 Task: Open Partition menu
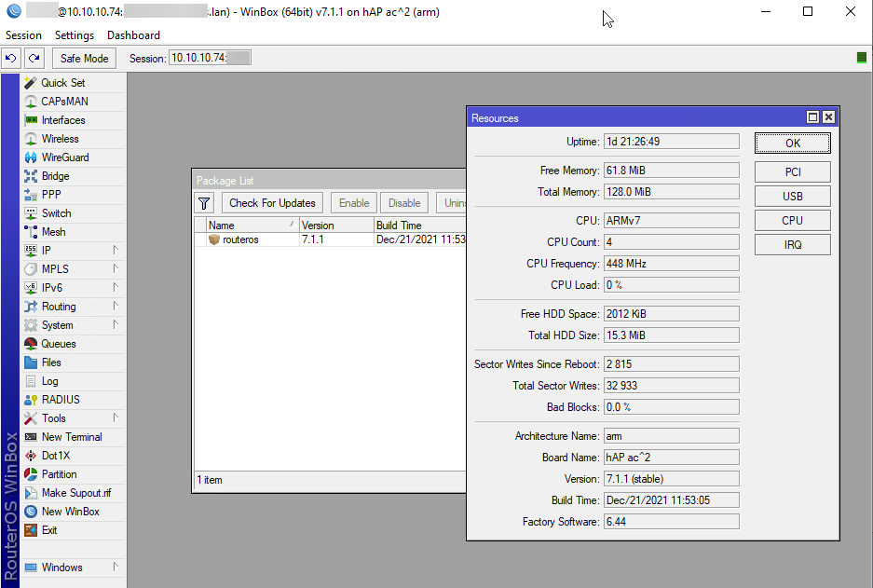(73, 474)
